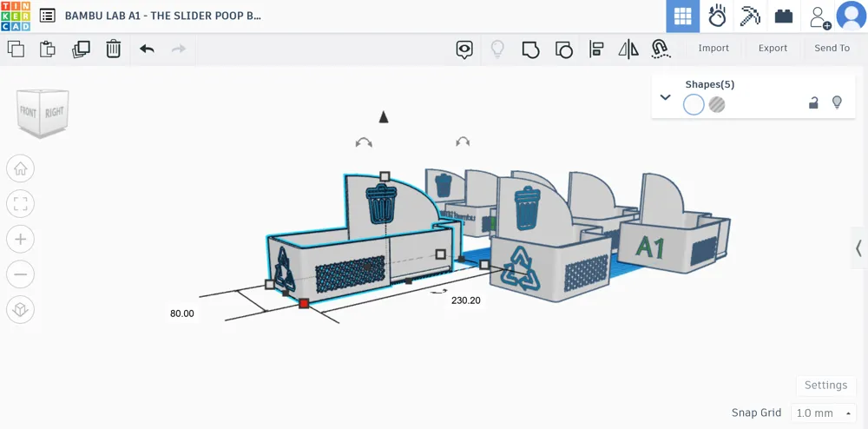Hide selected shapes with lightbulb icon

[x=837, y=102]
